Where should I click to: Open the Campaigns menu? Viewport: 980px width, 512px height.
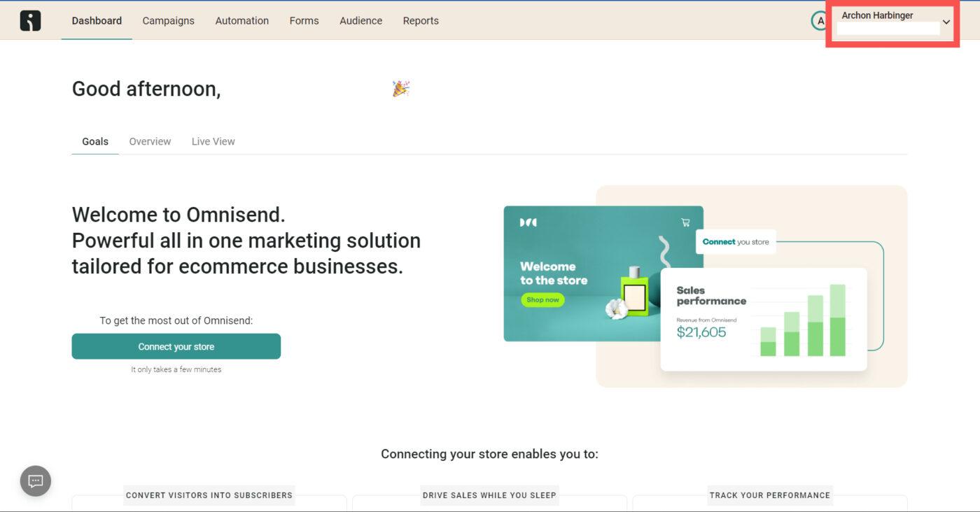coord(168,21)
